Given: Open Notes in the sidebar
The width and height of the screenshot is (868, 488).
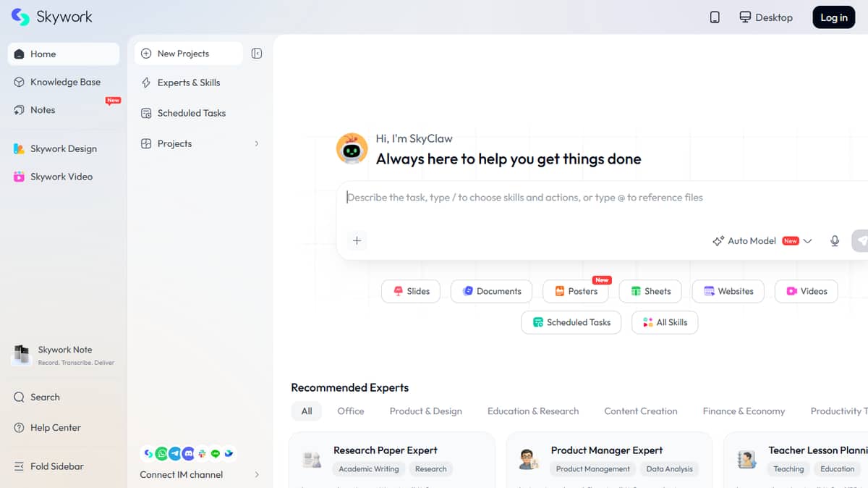Looking at the screenshot, I should (x=64, y=110).
